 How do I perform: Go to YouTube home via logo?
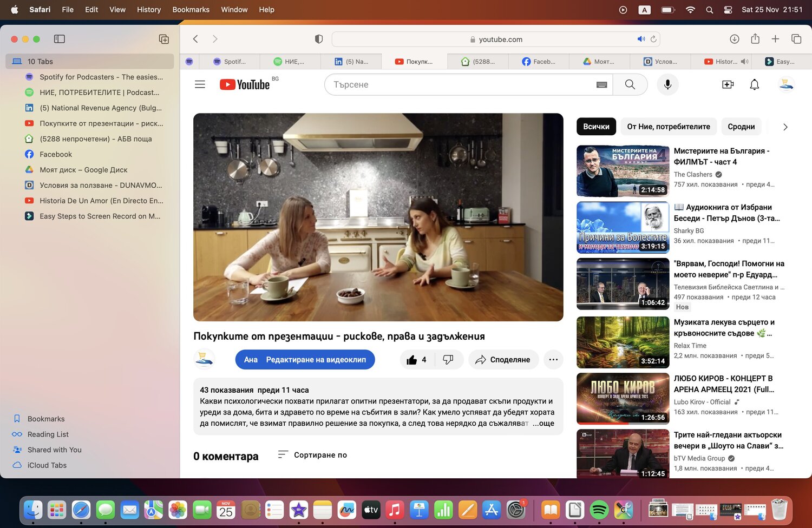pos(245,84)
